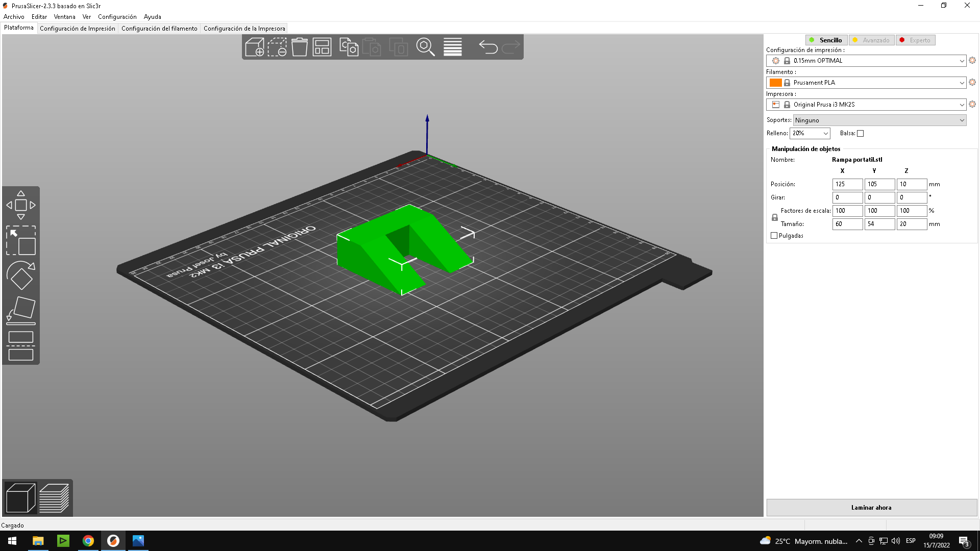Screen dimensions: 980x551
Task: Open Windows Start menu
Action: point(12,541)
